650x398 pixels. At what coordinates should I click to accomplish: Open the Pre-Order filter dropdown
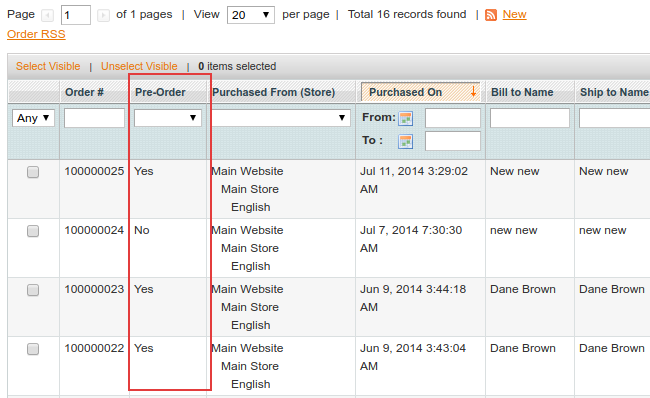[x=168, y=118]
